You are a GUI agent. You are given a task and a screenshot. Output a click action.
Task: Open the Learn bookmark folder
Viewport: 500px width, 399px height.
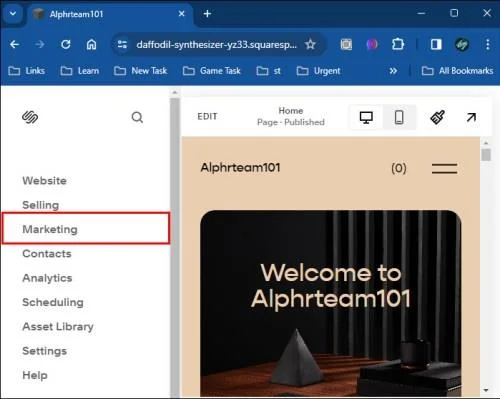tap(80, 71)
